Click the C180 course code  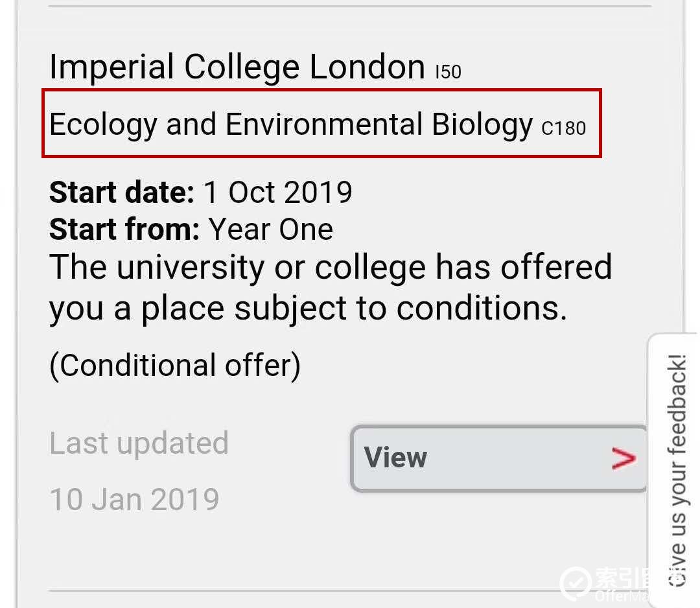click(x=563, y=128)
